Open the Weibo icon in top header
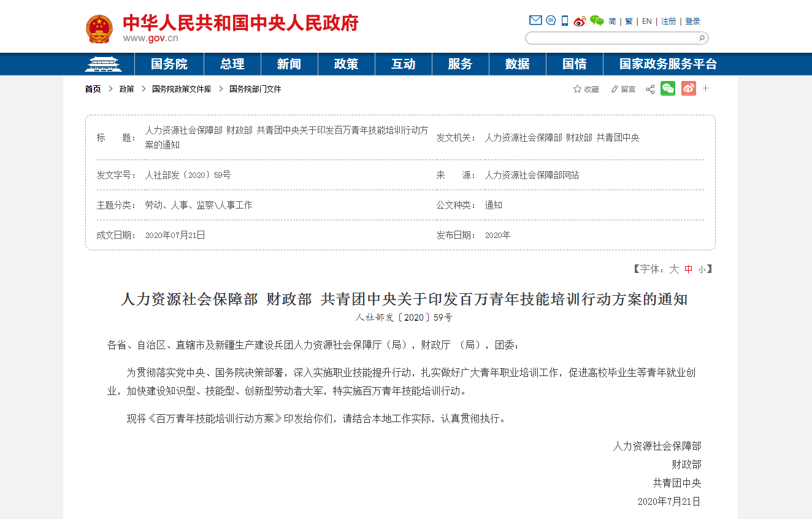This screenshot has width=812, height=519. coord(580,21)
